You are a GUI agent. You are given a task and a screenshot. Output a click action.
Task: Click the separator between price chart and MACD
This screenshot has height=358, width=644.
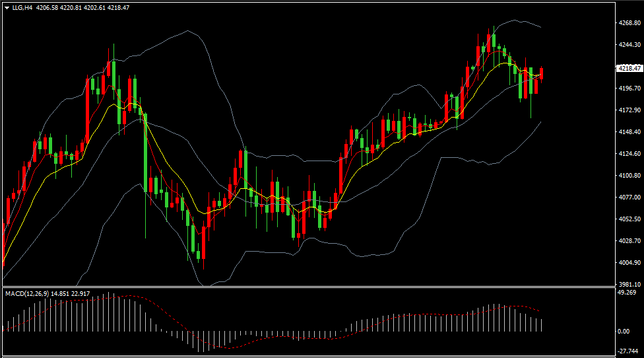click(307, 287)
